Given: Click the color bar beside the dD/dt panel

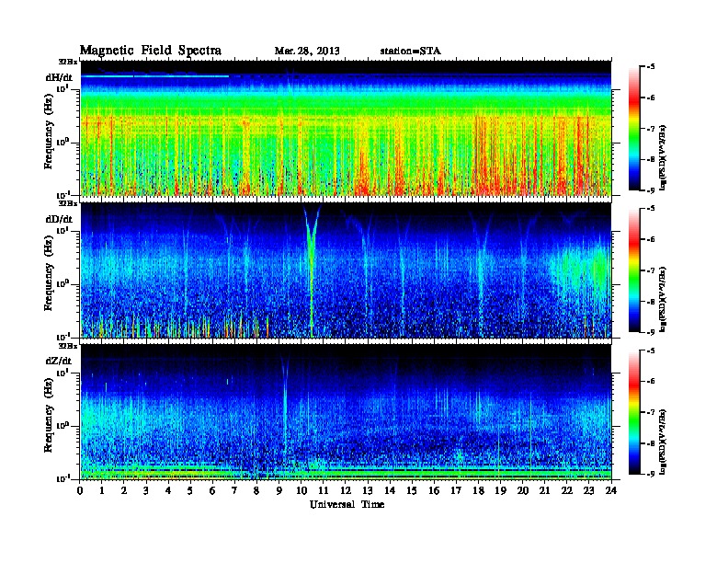Looking at the screenshot, I should click(634, 270).
